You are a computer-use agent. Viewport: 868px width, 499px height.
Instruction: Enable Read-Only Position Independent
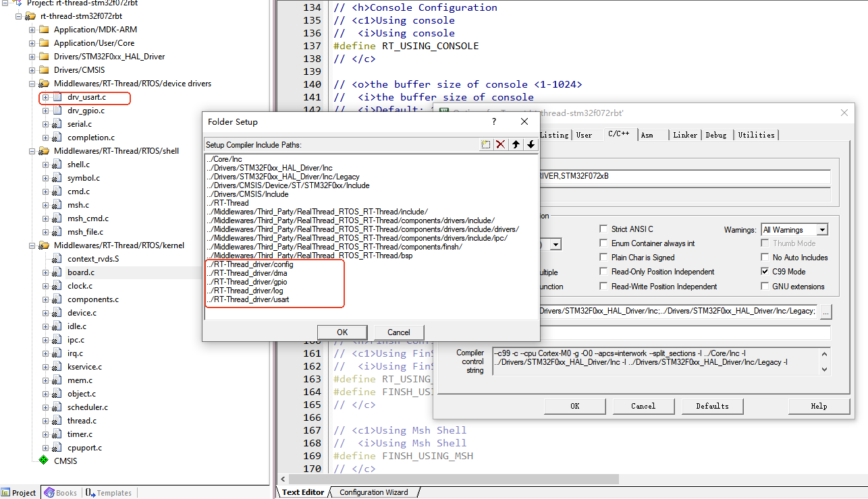pos(603,272)
